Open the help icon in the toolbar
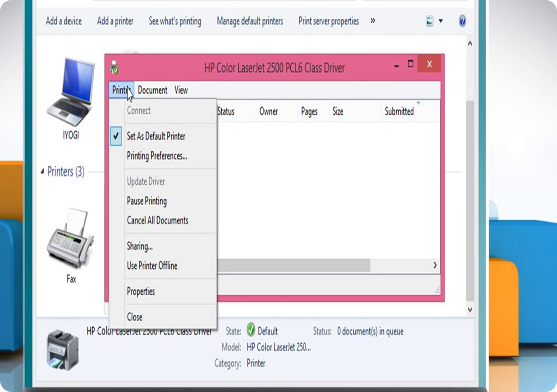 click(x=462, y=21)
